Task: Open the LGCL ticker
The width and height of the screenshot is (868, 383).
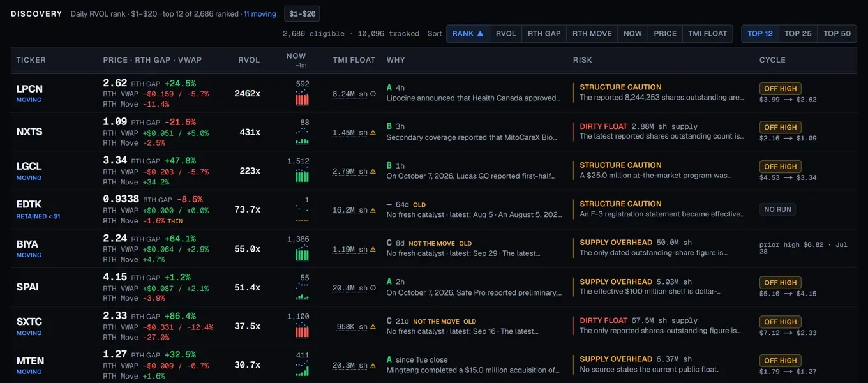Action: click(x=29, y=166)
